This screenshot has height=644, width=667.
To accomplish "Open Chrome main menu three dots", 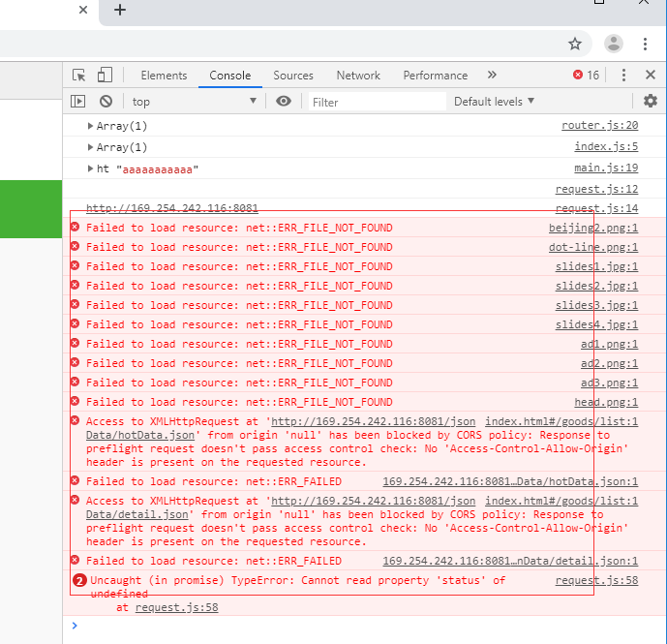I will [646, 44].
